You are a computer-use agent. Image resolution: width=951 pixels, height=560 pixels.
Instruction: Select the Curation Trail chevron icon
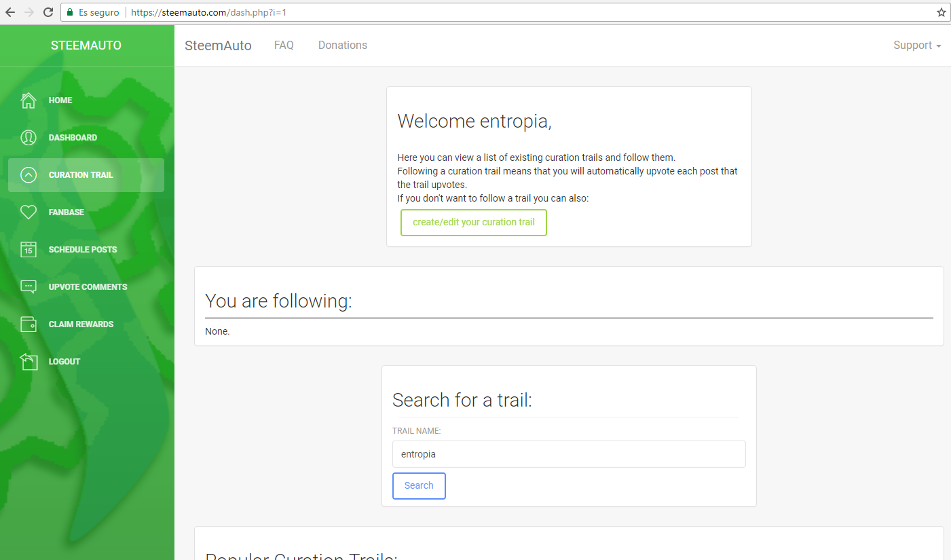pos(29,175)
